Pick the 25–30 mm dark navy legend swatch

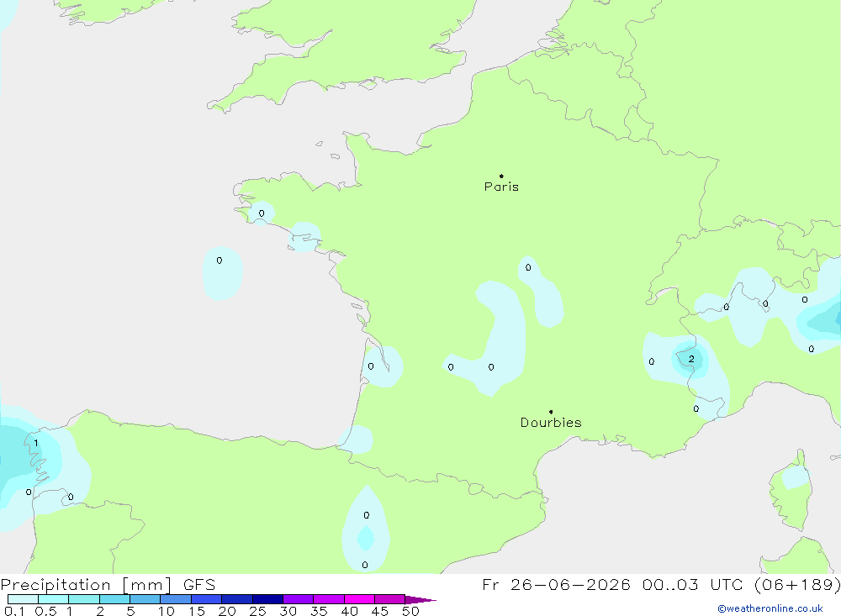pos(267,599)
